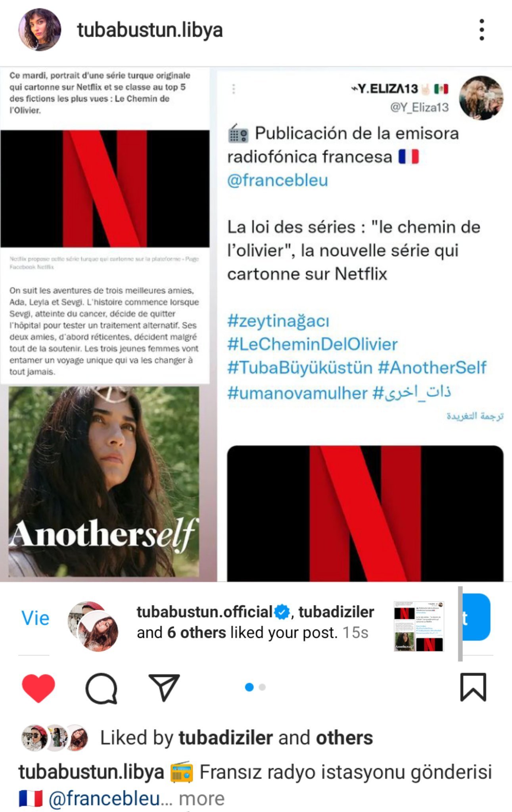Open the three-dot post options menu
Image resolution: width=512 pixels, height=812 pixels.
tap(481, 30)
